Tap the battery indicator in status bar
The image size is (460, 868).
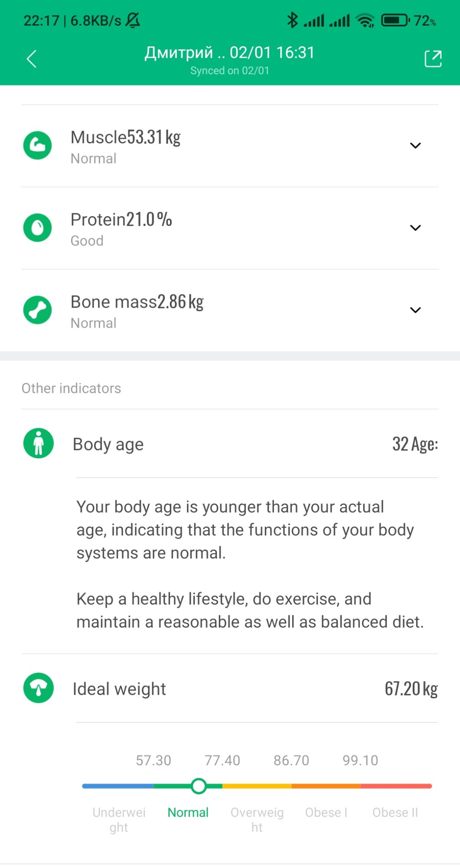[395, 20]
